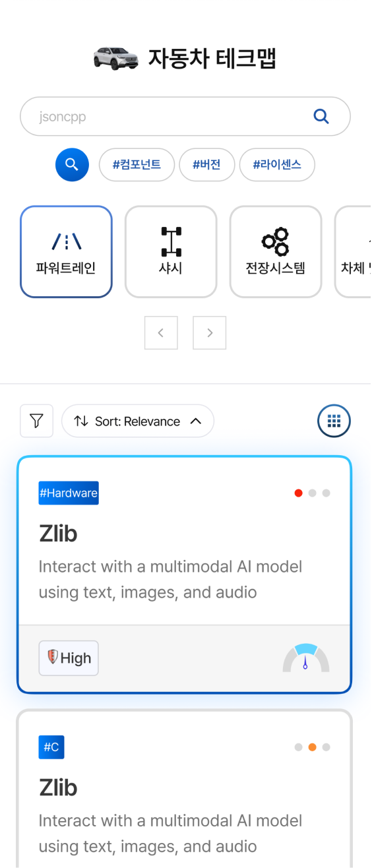Select the #컴포넌트 tag chip
This screenshot has width=372, height=868.
tap(137, 164)
